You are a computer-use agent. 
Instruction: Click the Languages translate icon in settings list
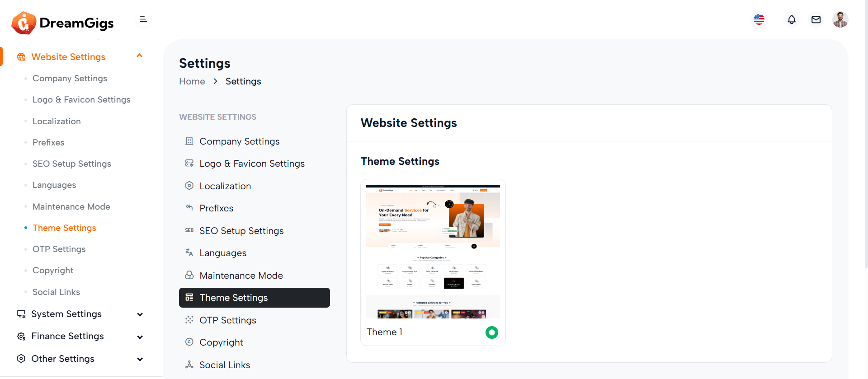[189, 253]
